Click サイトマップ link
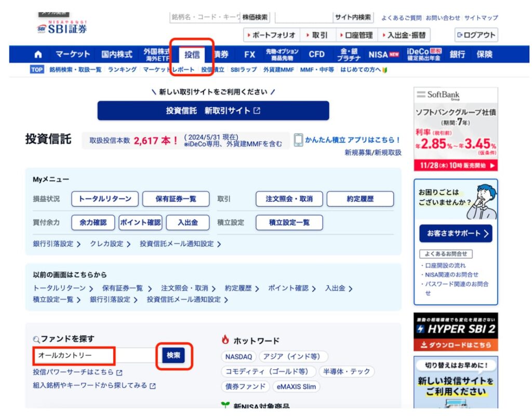 pyautogui.click(x=481, y=18)
